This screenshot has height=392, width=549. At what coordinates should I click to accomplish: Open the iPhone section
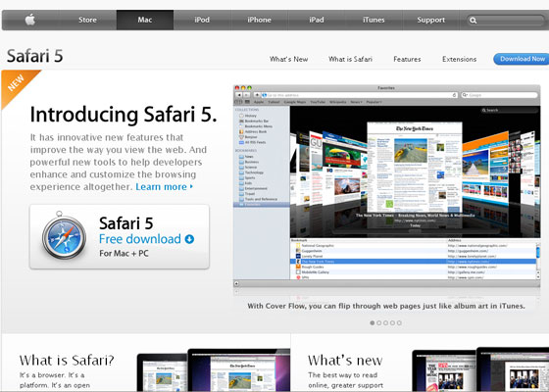click(x=259, y=20)
